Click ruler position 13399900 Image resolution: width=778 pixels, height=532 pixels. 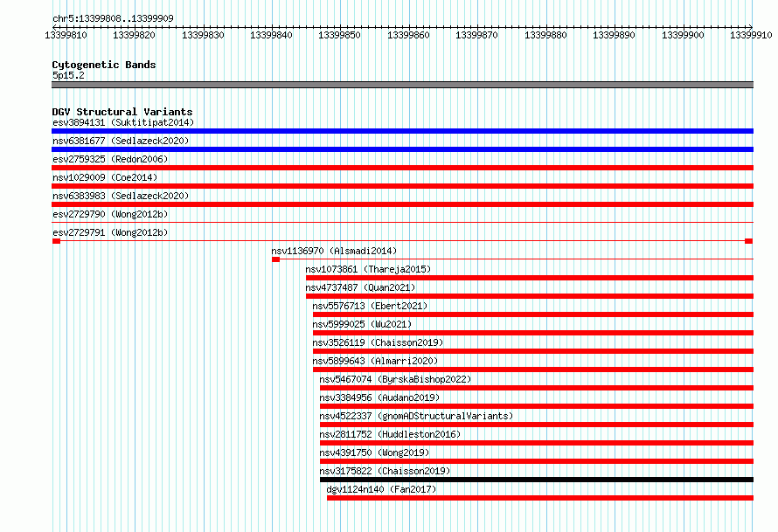tap(683, 35)
